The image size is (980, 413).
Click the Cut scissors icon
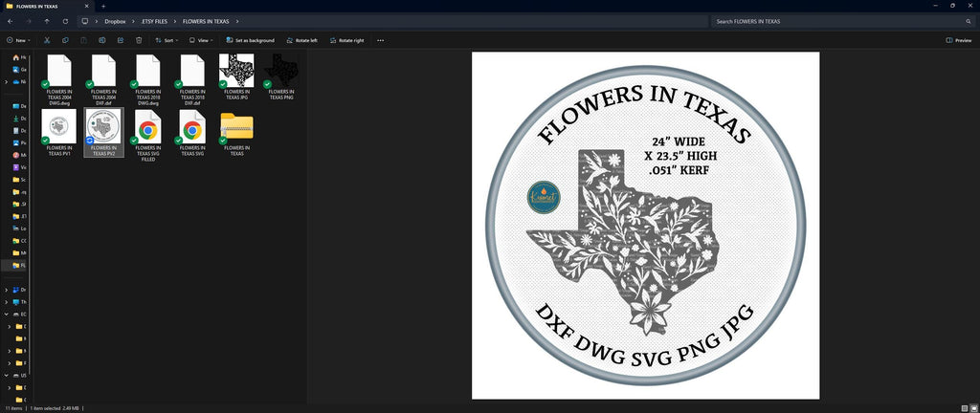[47, 40]
